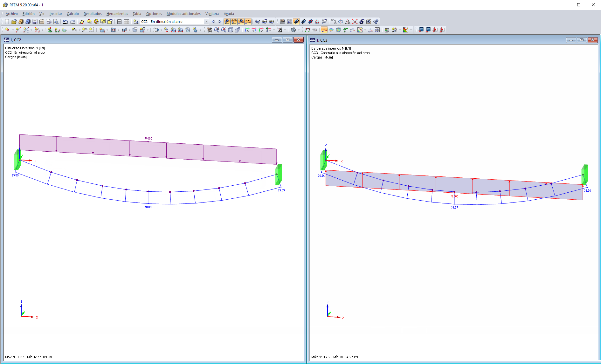The height and width of the screenshot is (364, 601).
Task: Expand the new node tool dropdown arrow
Action: click(13, 30)
